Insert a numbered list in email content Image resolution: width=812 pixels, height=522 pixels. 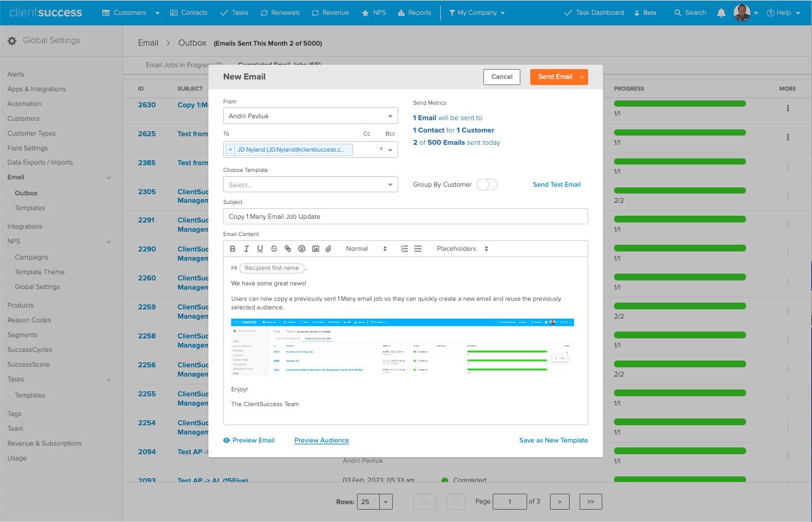[404, 249]
